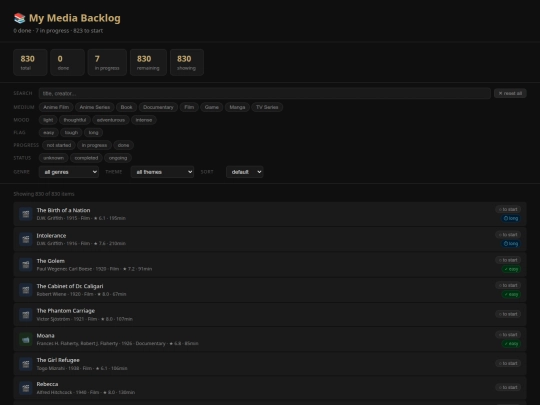Image resolution: width=540 pixels, height=405 pixels.
Task: Filter by Manga medium
Action: 237,107
